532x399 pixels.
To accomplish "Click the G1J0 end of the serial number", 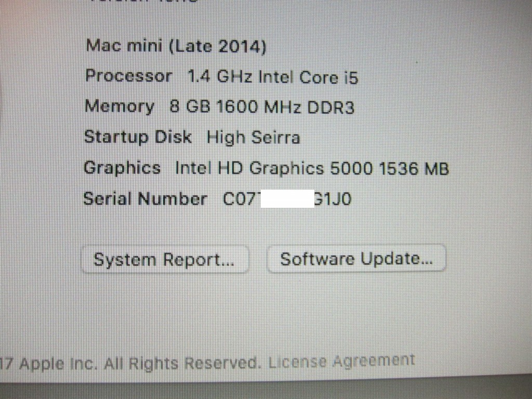I will pyautogui.click(x=332, y=199).
